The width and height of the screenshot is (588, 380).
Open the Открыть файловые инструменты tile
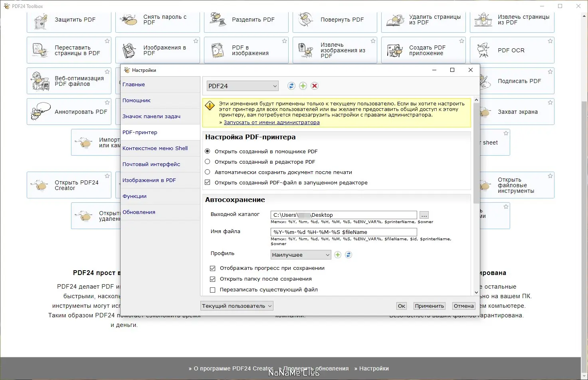tap(517, 185)
